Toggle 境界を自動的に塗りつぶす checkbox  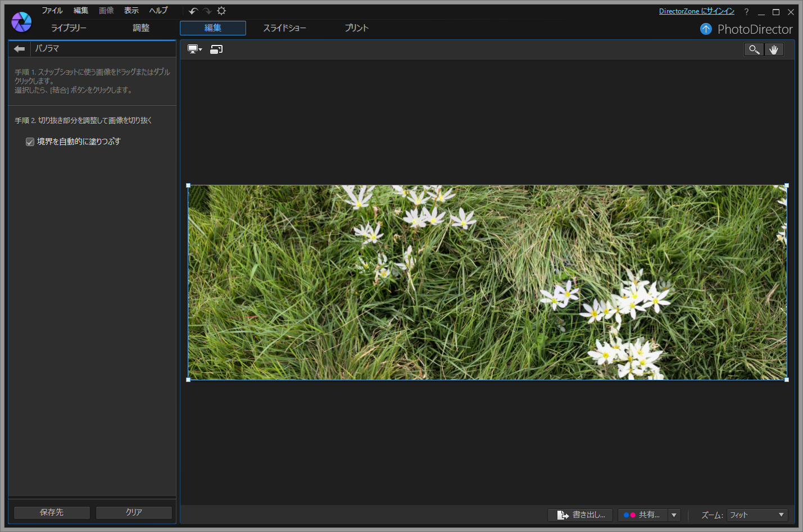(30, 142)
